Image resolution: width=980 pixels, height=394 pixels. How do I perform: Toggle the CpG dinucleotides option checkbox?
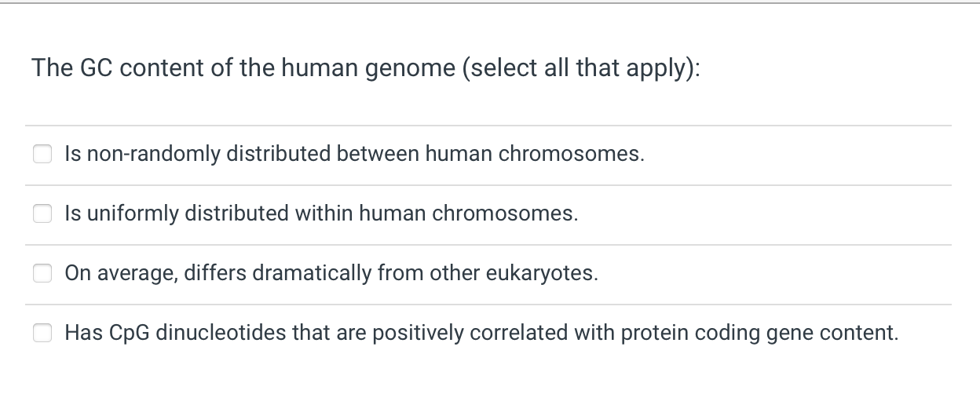[x=42, y=333]
